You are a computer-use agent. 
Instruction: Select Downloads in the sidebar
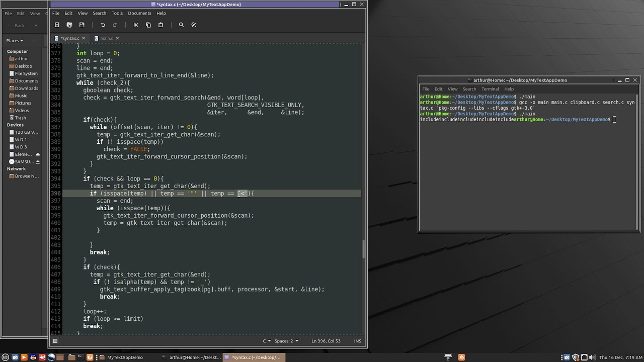point(23,88)
